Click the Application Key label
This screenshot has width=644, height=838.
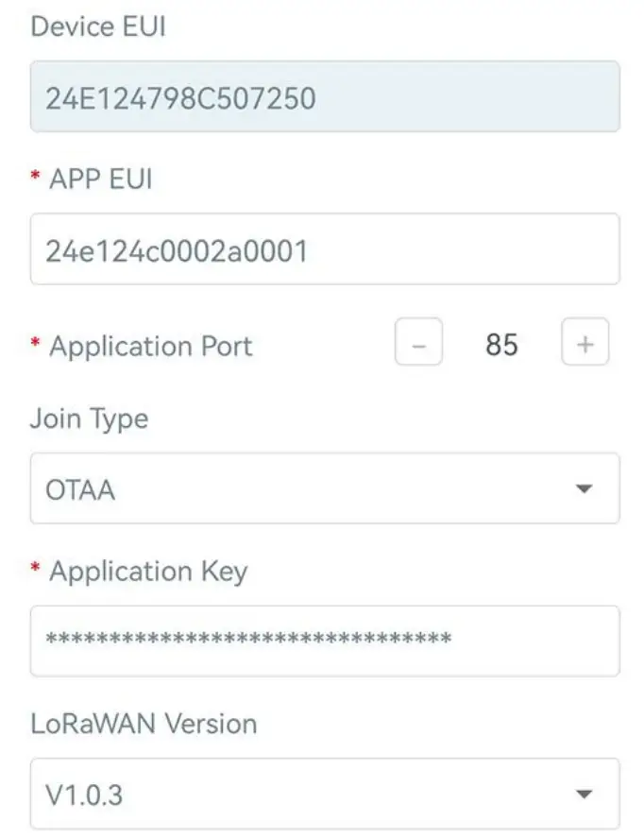(149, 571)
